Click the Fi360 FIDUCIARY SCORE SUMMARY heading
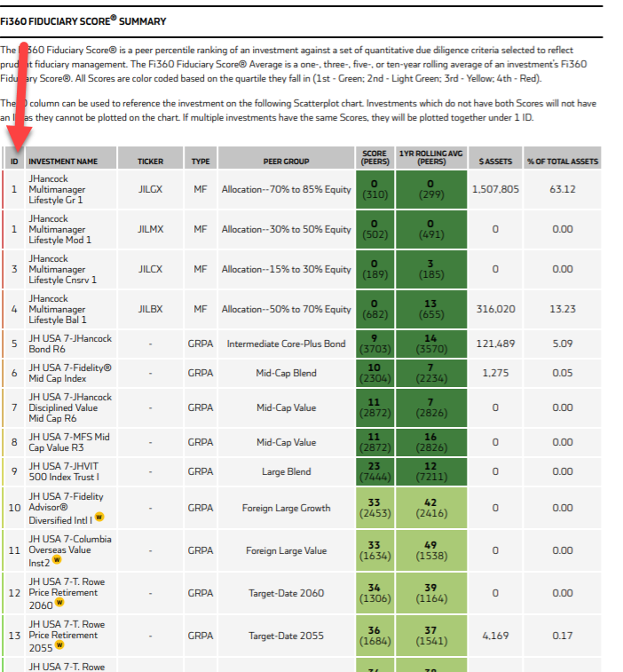Viewport: 623px width, 672px height. pos(83,20)
